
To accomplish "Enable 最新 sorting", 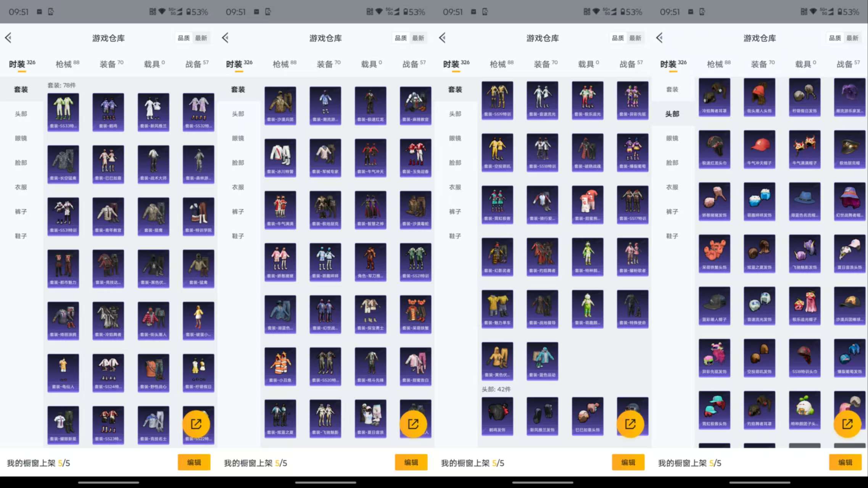I will [x=201, y=38].
